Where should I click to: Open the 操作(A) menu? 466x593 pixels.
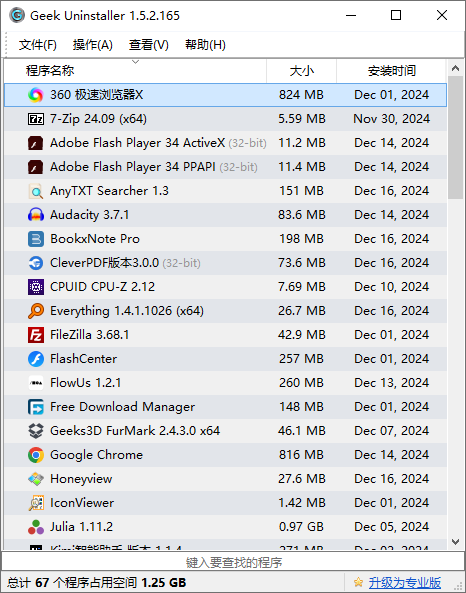click(x=93, y=45)
